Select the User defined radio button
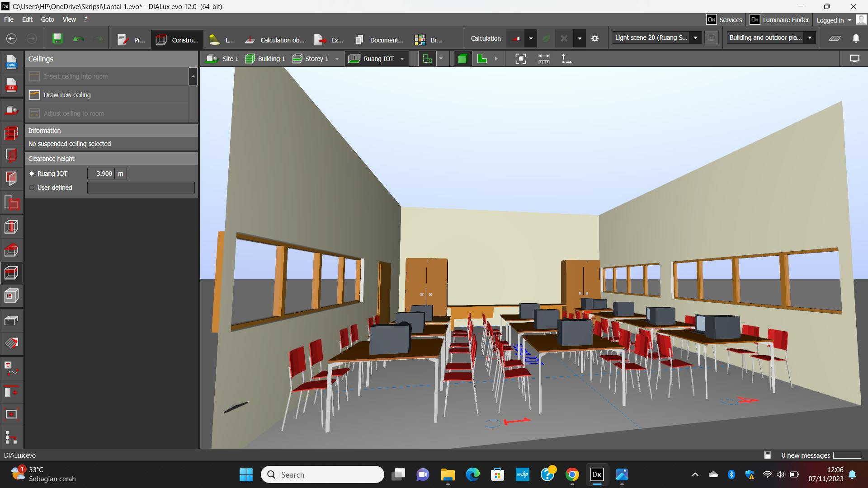 click(32, 188)
